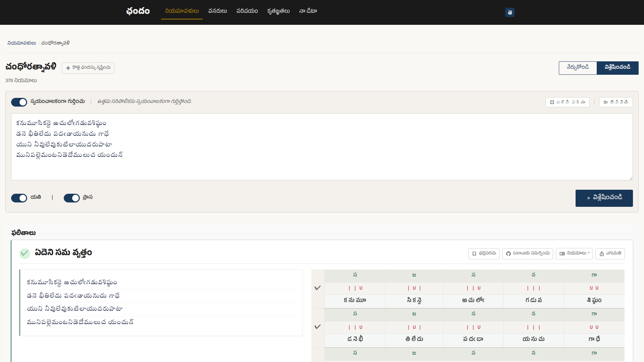
Task: Click the clear text (తీసివేయి) button
Action: pyautogui.click(x=616, y=102)
